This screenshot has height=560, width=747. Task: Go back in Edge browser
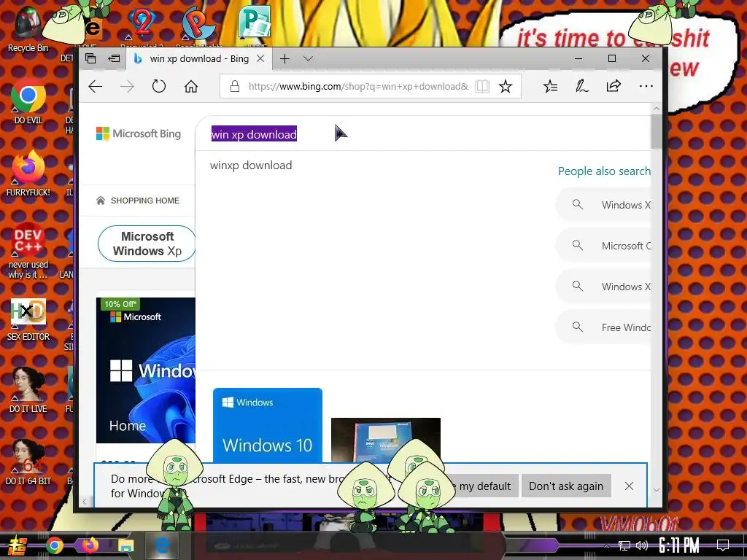click(x=96, y=86)
